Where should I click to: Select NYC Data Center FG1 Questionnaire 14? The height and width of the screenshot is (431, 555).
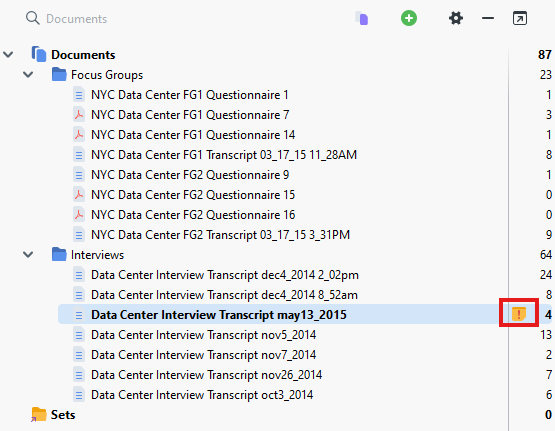193,135
